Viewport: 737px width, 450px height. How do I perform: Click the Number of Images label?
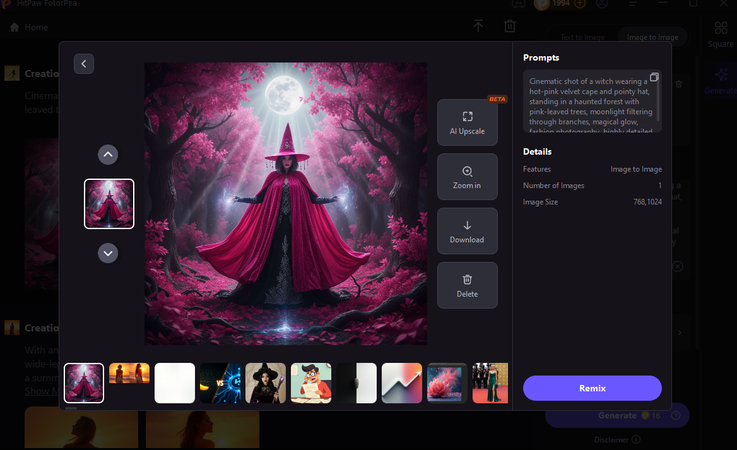pos(554,185)
